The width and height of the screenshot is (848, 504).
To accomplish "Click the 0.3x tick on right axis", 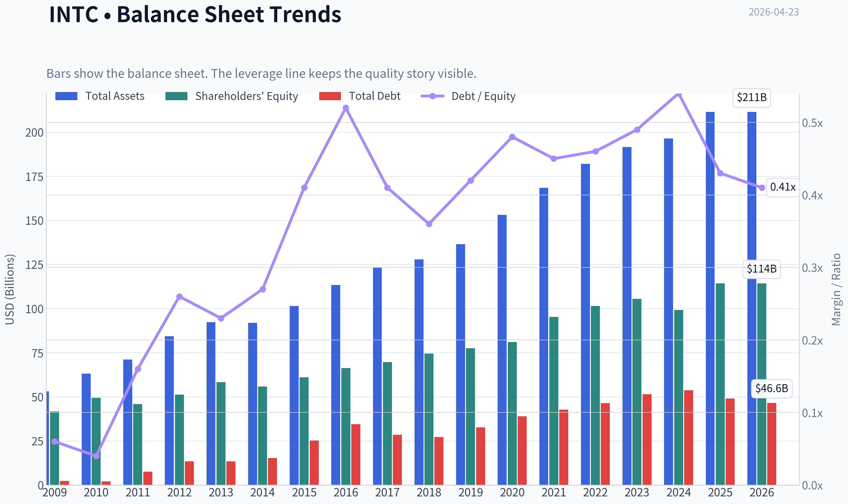I will pyautogui.click(x=812, y=268).
